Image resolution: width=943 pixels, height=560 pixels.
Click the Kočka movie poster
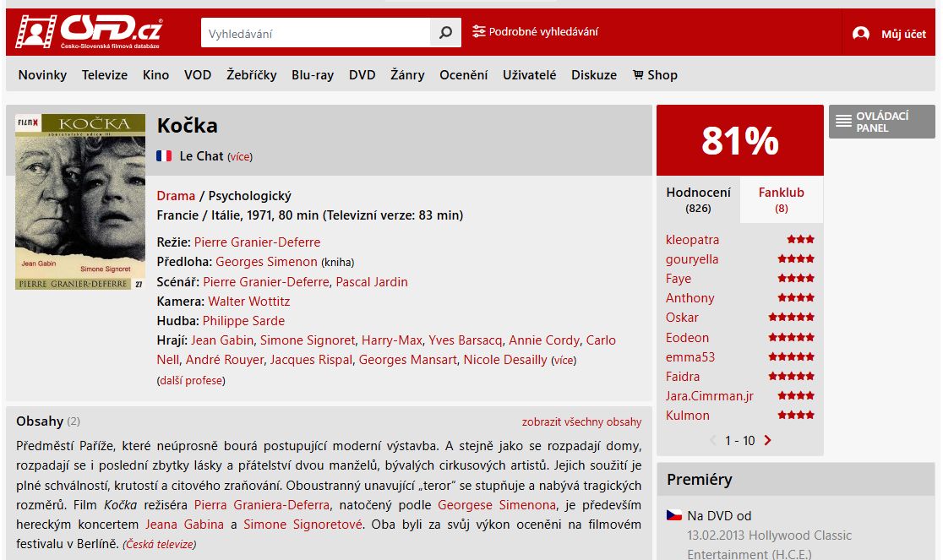tap(80, 202)
